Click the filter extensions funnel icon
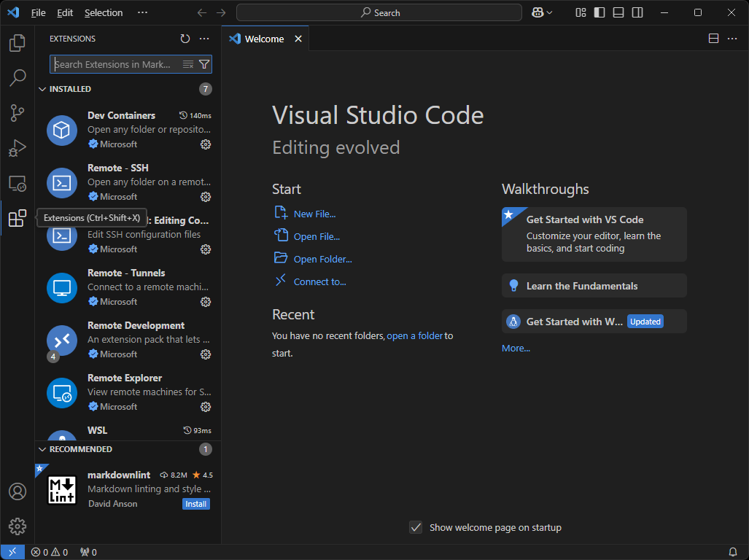The width and height of the screenshot is (749, 560). 204,64
